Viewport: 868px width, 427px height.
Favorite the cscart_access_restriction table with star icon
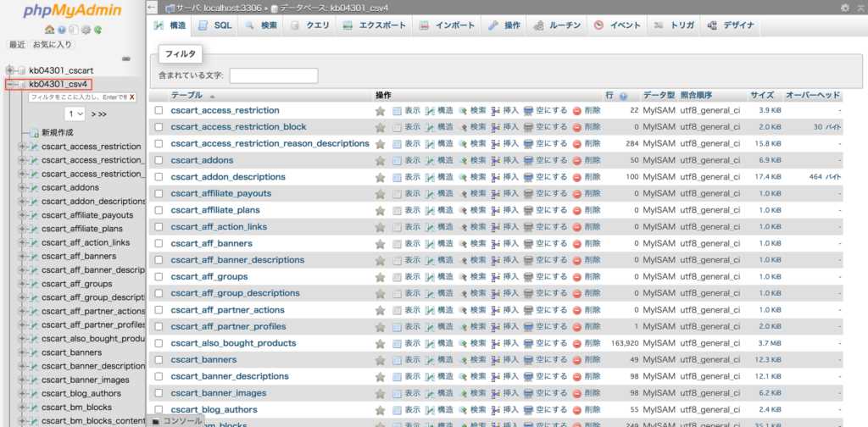[x=381, y=110]
